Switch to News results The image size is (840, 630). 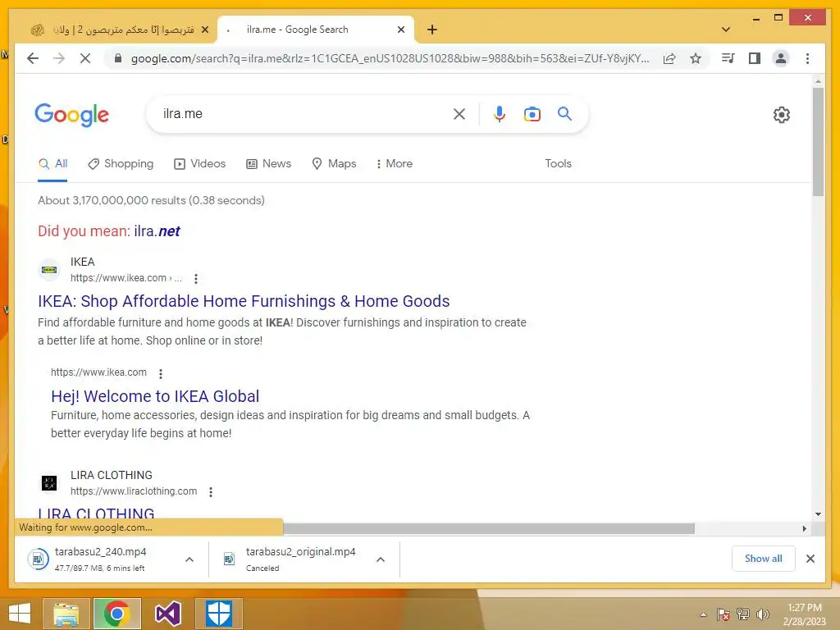click(x=268, y=164)
